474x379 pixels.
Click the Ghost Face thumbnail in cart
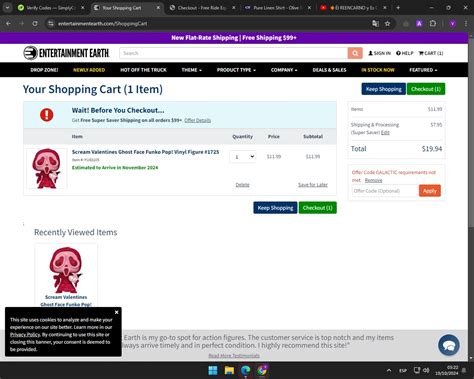click(x=47, y=168)
